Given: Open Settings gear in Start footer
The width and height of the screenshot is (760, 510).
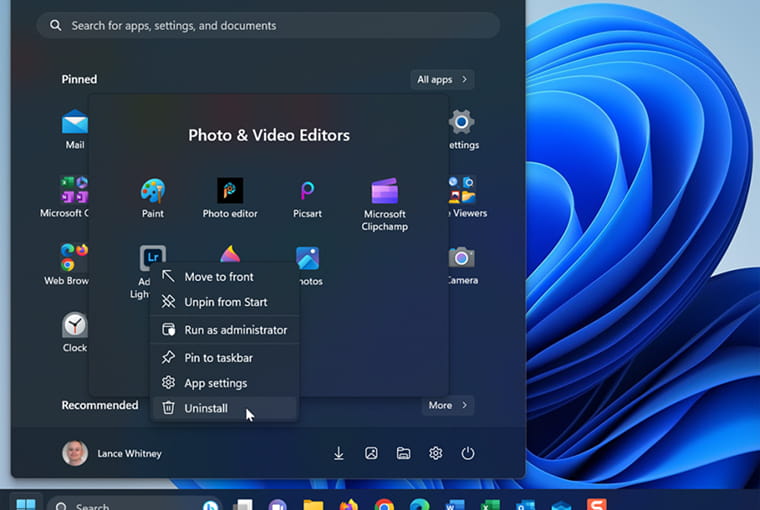Looking at the screenshot, I should coord(436,453).
